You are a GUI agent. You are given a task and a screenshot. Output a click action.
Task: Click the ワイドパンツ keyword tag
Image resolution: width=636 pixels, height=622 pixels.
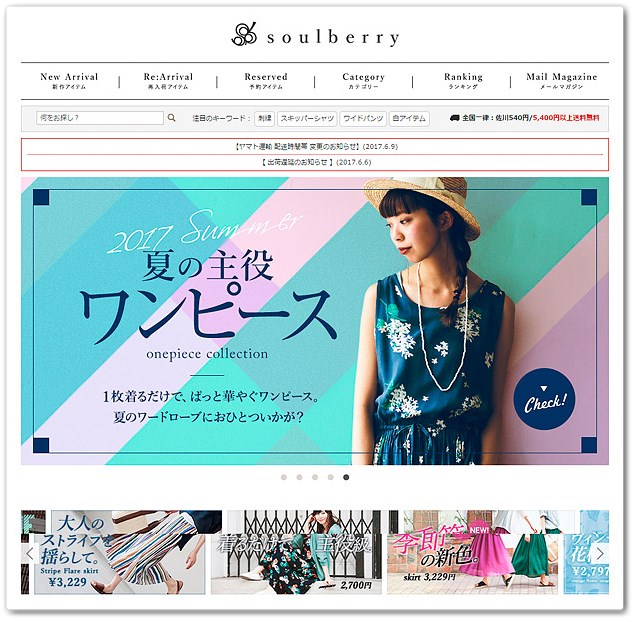tap(363, 118)
